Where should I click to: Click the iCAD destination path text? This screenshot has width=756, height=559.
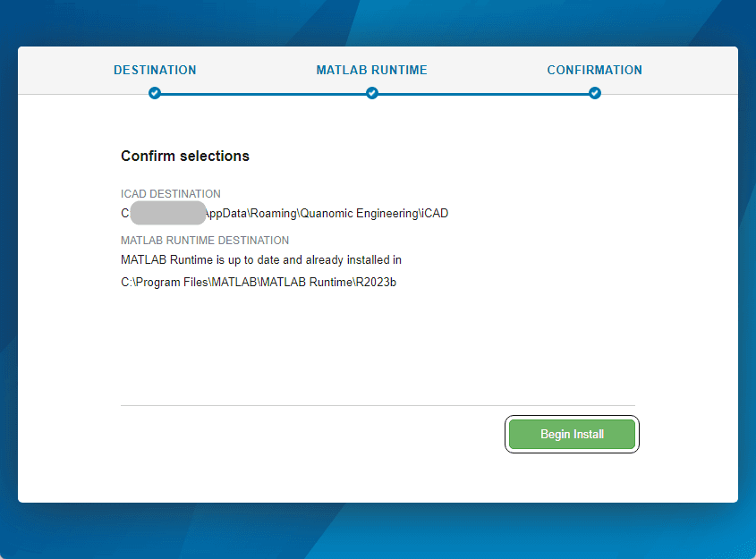coord(285,213)
